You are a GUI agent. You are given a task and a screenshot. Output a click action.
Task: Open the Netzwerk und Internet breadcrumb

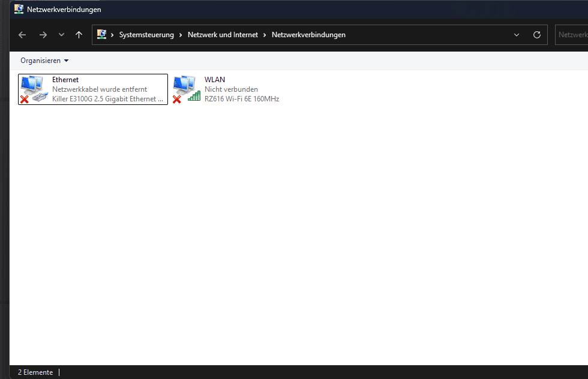point(223,35)
